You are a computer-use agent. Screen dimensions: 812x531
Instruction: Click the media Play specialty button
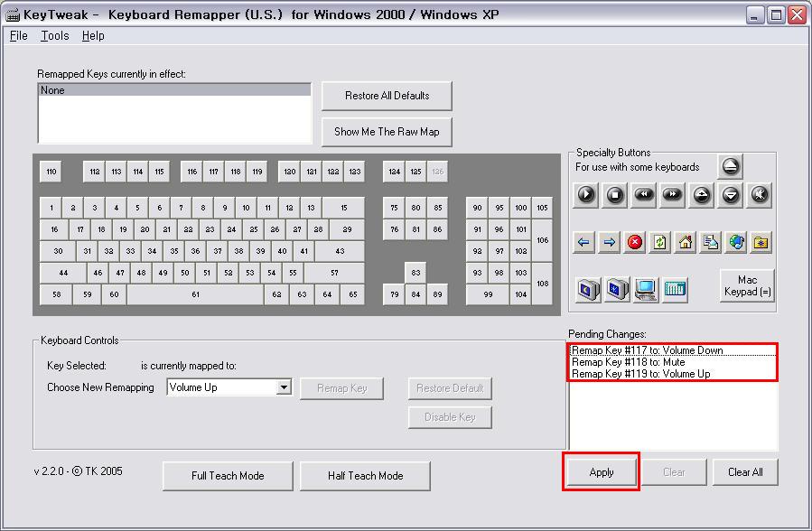[x=585, y=195]
